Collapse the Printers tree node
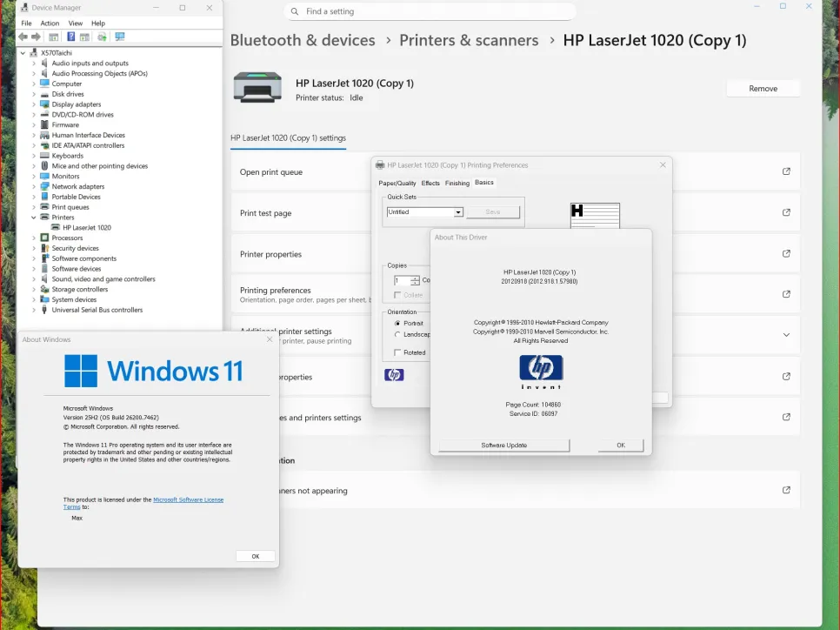Screen dimensions: 840x630 click(x=34, y=218)
